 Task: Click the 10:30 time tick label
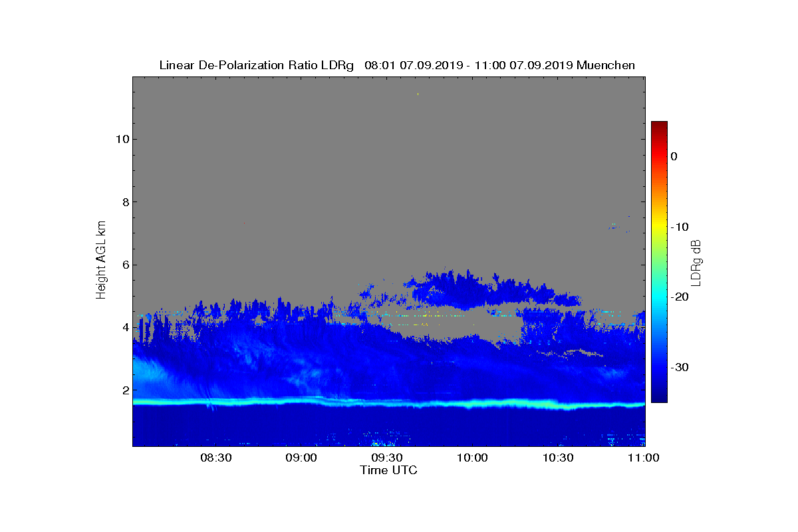click(x=558, y=458)
